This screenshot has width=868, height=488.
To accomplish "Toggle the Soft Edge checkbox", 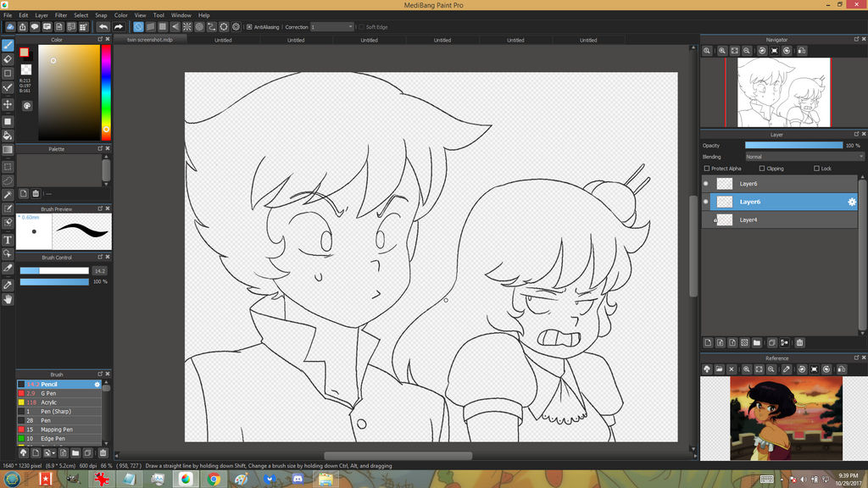I will [x=361, y=27].
